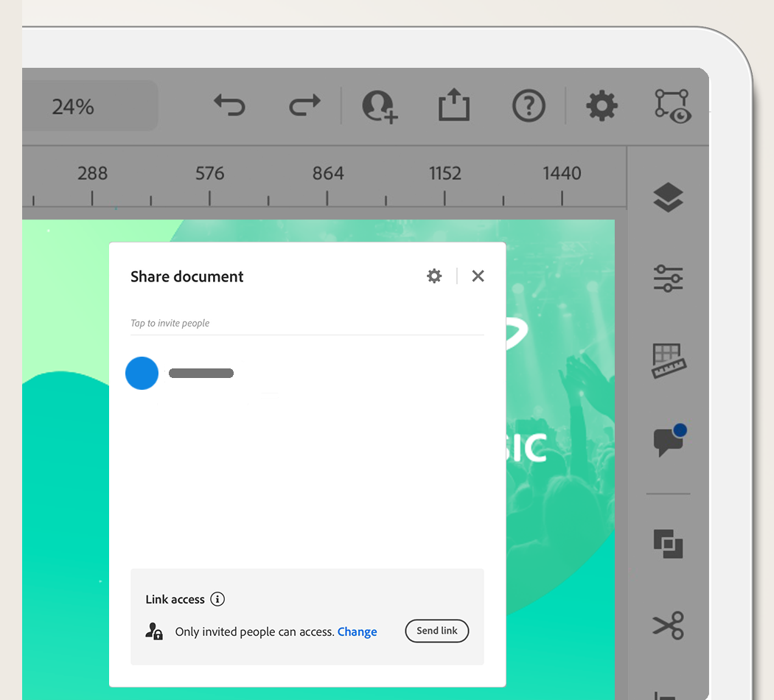Screen dimensions: 774x700
Task: Redo the last action
Action: point(304,105)
